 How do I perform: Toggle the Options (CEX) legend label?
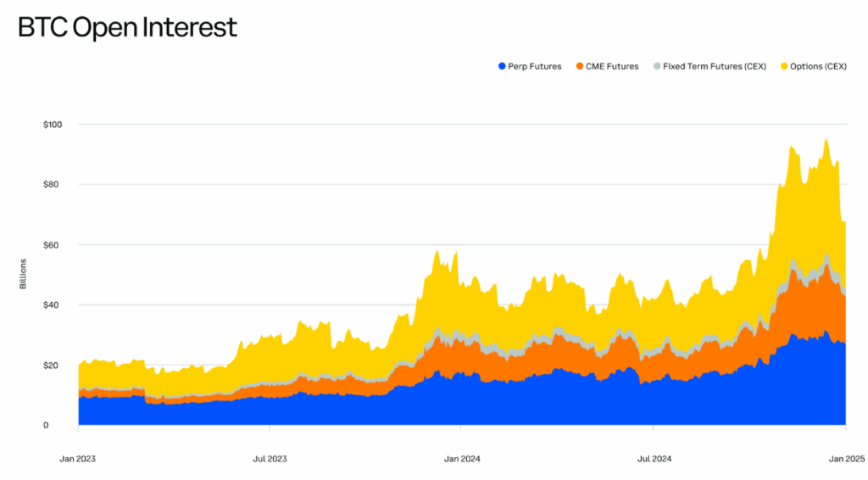818,66
